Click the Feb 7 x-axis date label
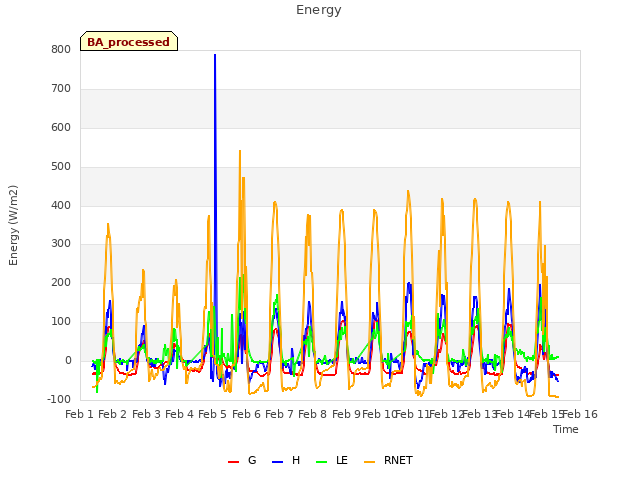 (x=279, y=414)
